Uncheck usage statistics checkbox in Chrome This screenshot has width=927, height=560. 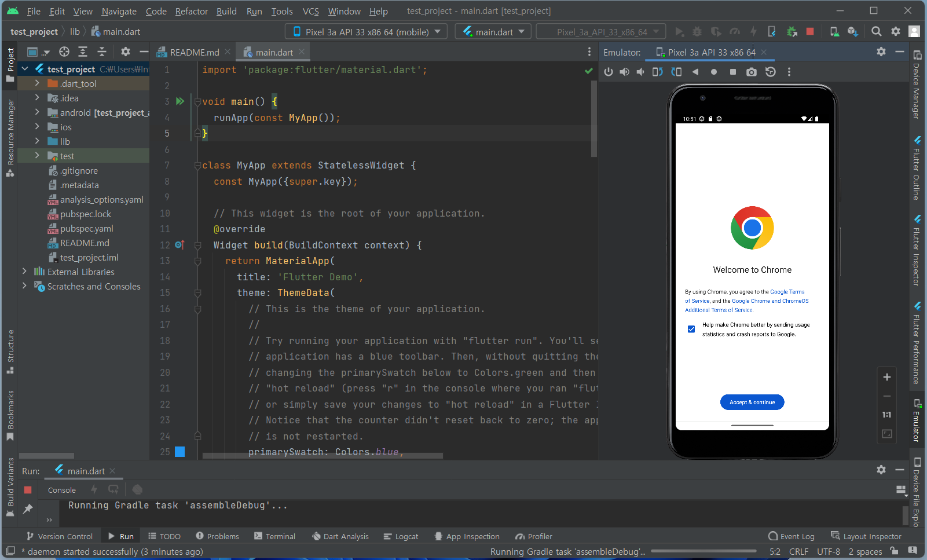click(x=691, y=329)
